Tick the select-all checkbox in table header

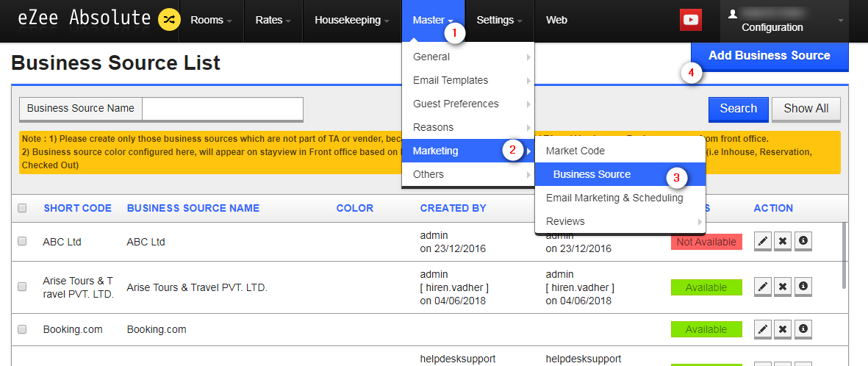(22, 208)
